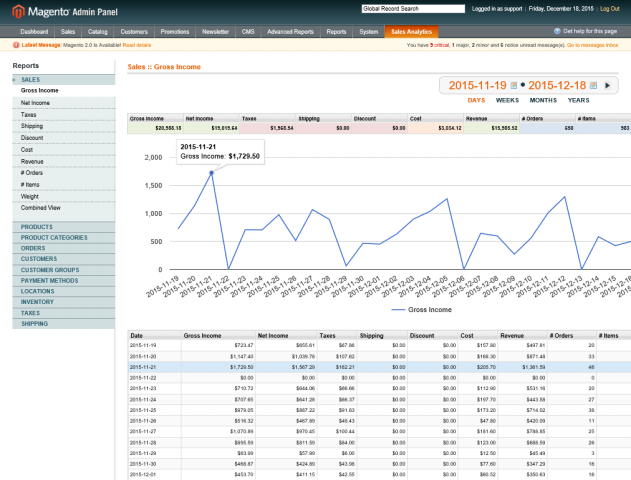This screenshot has width=631, height=480.
Task: Open the Sales Analytics tab
Action: 412,32
